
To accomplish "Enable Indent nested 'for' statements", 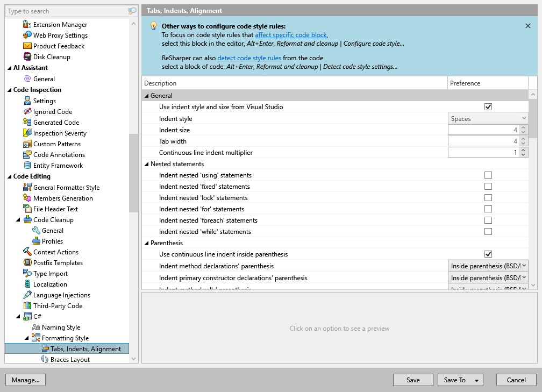I will click(488, 209).
